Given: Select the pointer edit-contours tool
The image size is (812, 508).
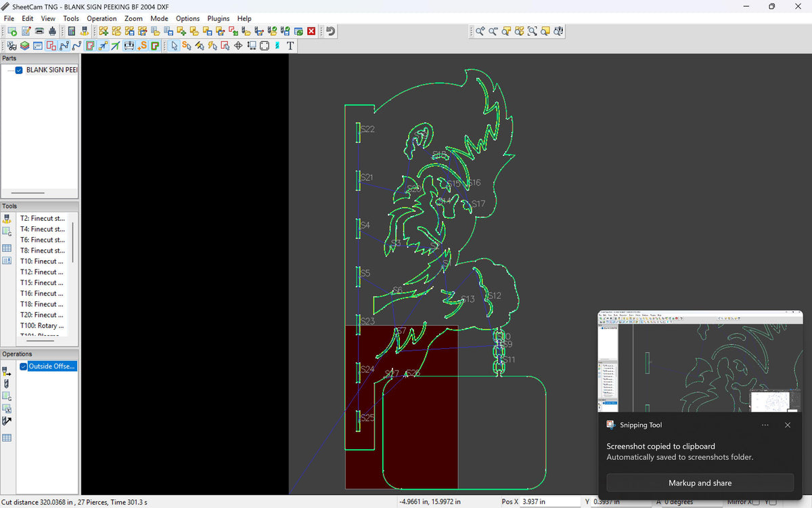Looking at the screenshot, I should 175,45.
